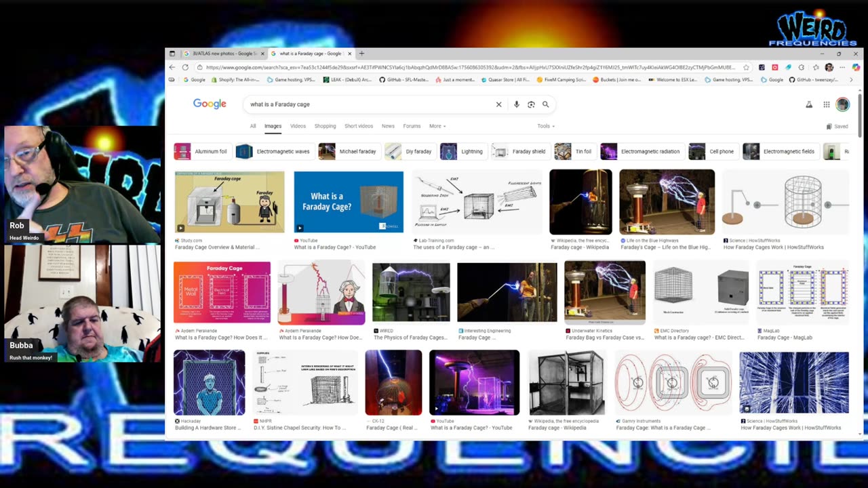This screenshot has height=488, width=868.
Task: Open the 'FiveM Camping Scri...' bookmark
Action: (x=561, y=79)
